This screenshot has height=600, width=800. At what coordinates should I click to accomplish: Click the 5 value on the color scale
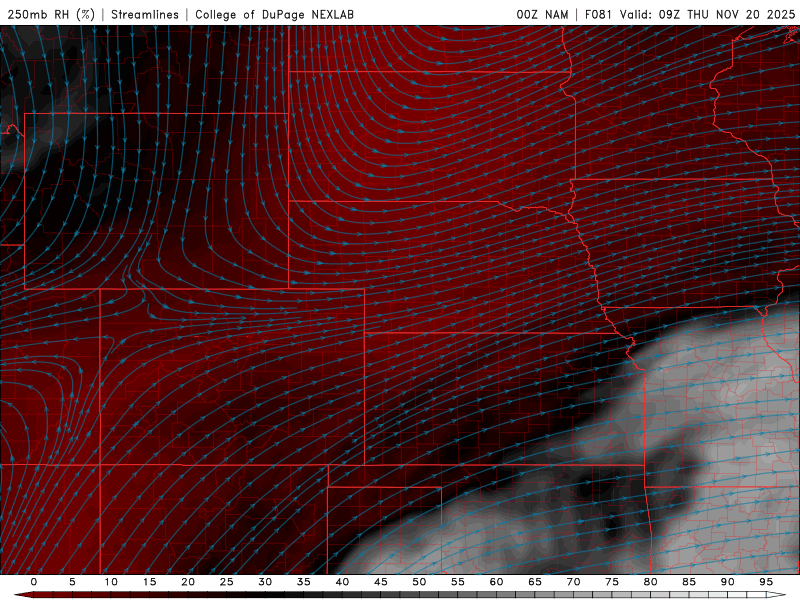pos(72,582)
